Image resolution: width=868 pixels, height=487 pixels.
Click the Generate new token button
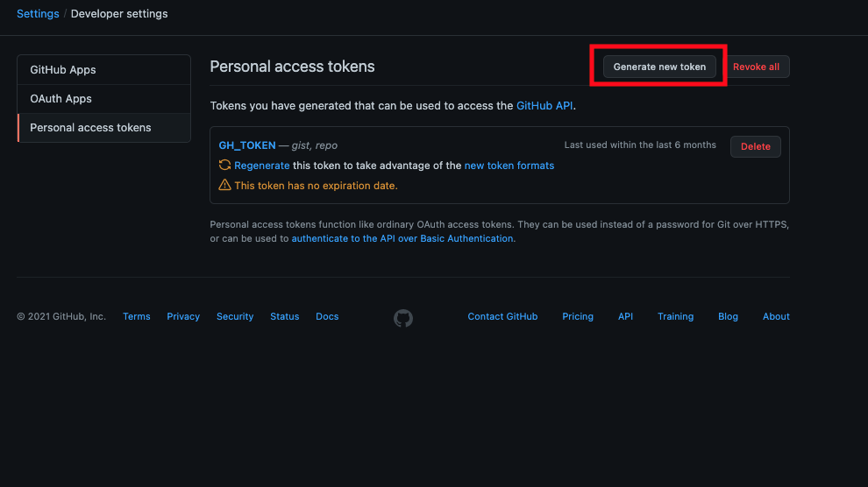(659, 67)
